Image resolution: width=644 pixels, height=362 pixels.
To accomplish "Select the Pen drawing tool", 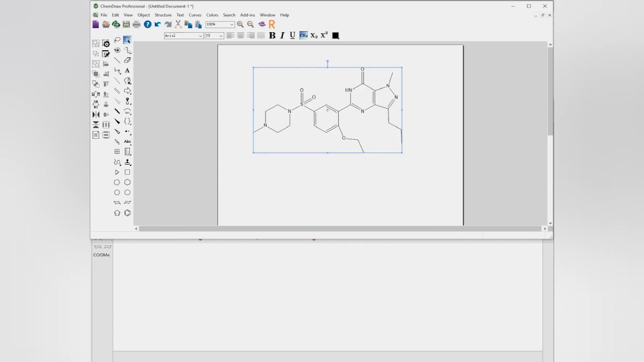I will 127,80.
